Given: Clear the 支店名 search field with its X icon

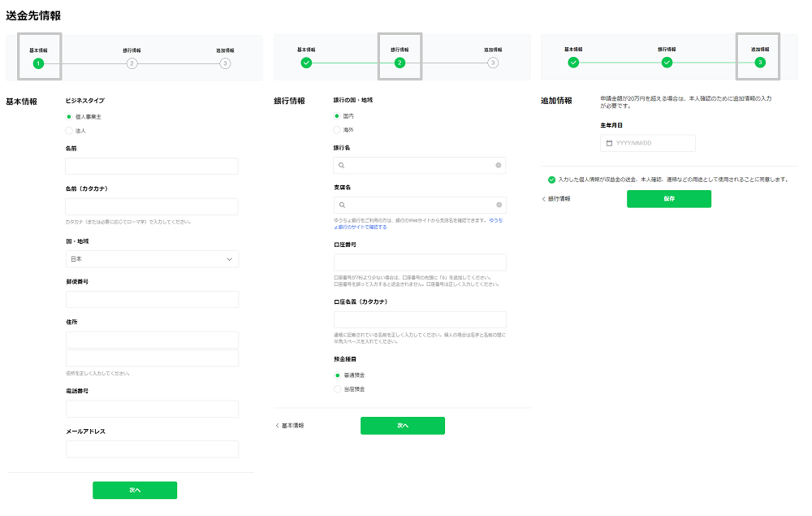Looking at the screenshot, I should tap(498, 206).
